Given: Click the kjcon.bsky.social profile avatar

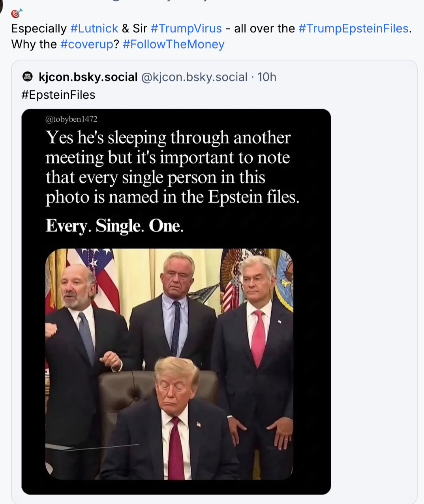Looking at the screenshot, I should pos(28,77).
